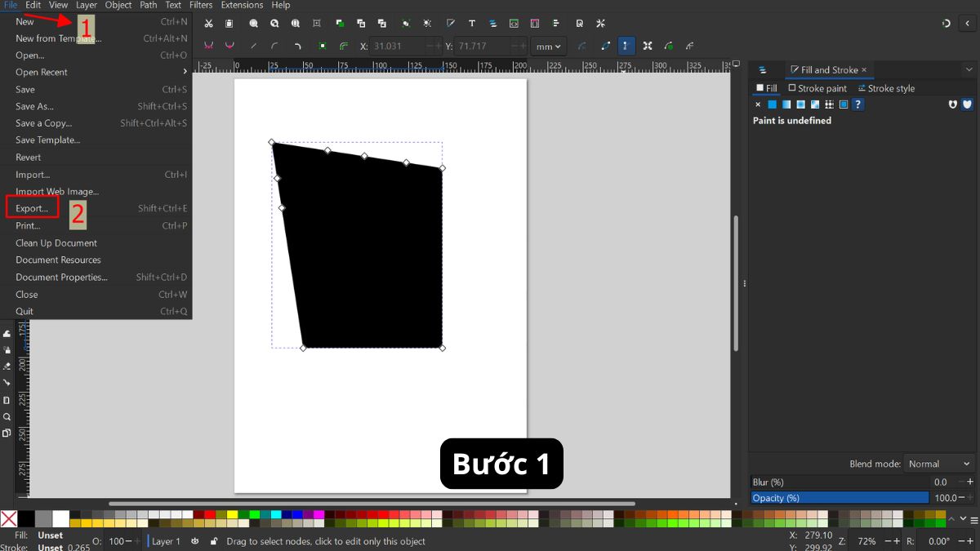Open the Fill and Stroke dialog icon
The image size is (980, 551).
click(450, 23)
